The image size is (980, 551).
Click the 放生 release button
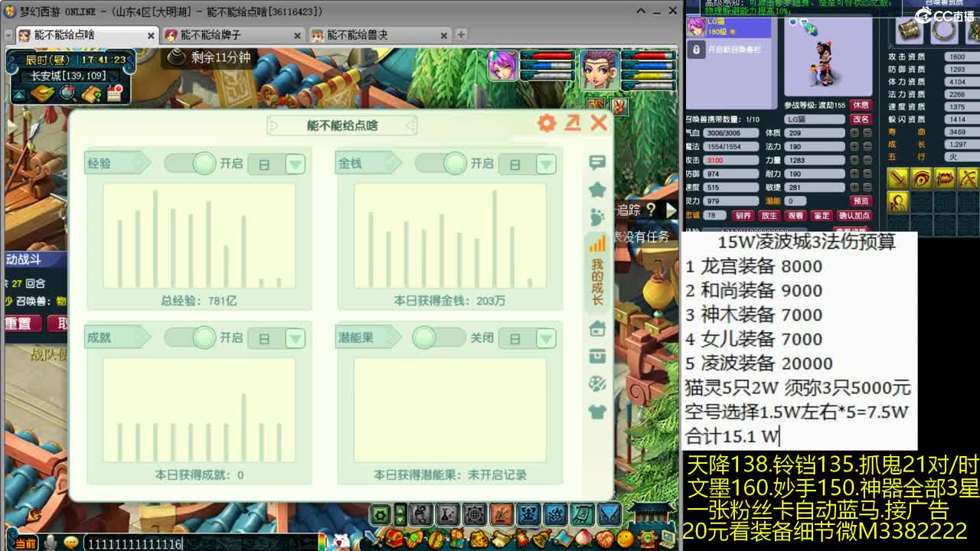coord(769,216)
